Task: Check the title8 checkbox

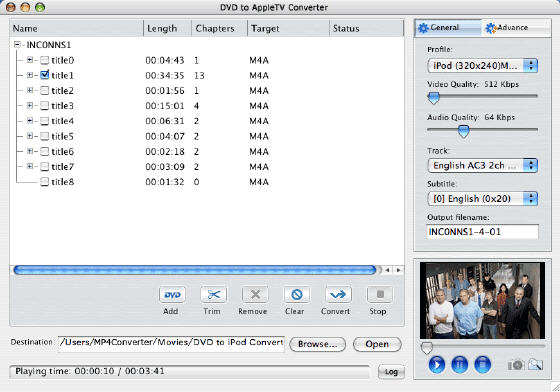Action: pyautogui.click(x=44, y=182)
